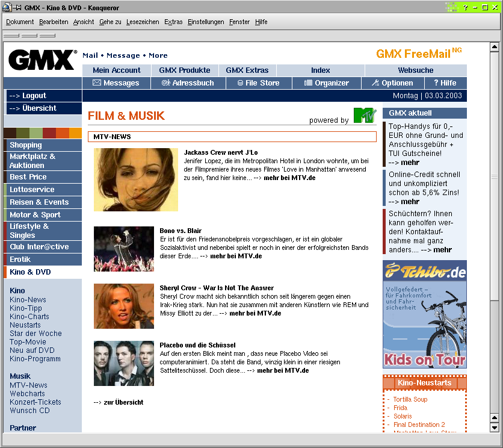Open the File Store section
Screen dimensions: 503x448
pyautogui.click(x=259, y=83)
